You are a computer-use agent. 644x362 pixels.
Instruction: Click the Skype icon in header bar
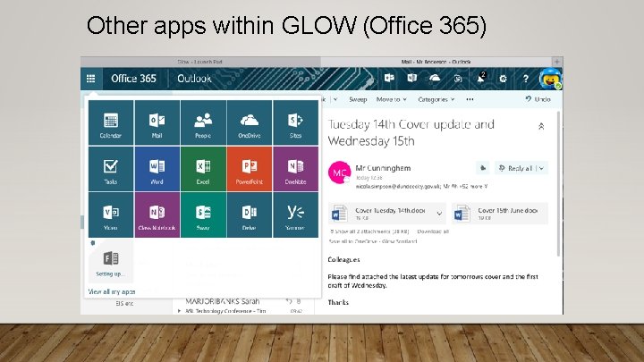tap(458, 79)
